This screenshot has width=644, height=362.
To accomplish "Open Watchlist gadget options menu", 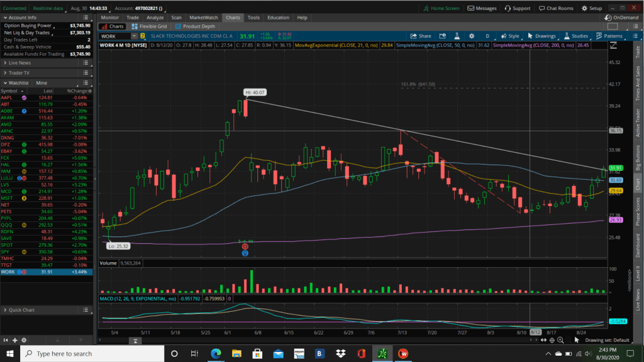I will [86, 83].
